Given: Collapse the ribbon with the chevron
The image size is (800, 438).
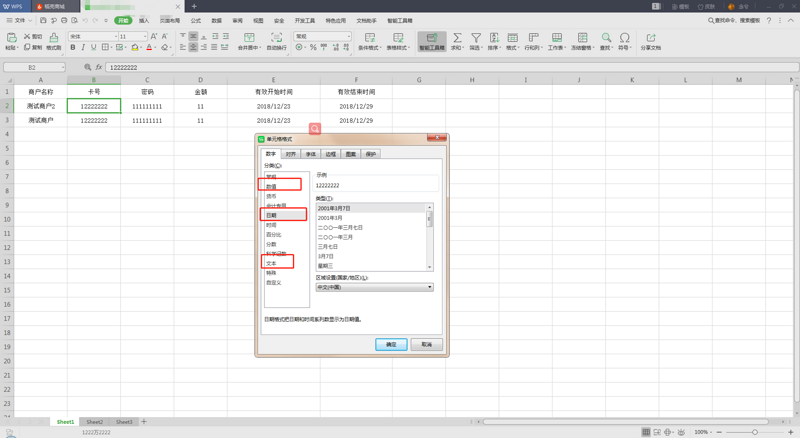Looking at the screenshot, I should [x=791, y=20].
